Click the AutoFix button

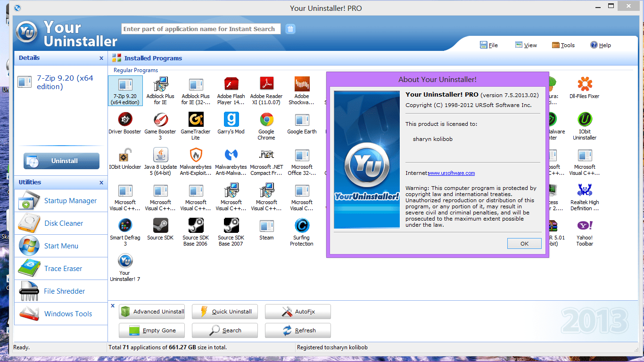point(298,312)
